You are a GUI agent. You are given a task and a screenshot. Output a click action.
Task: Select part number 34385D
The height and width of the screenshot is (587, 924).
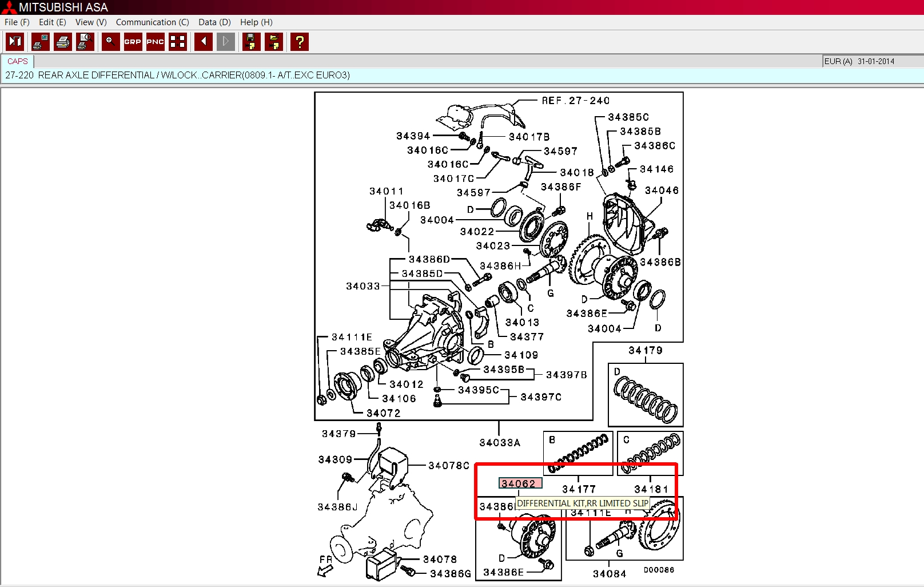(422, 274)
